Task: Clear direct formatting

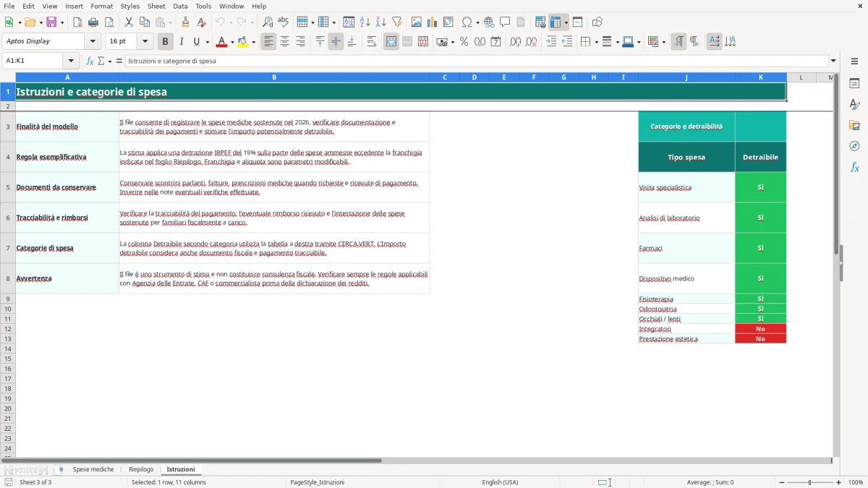Action: click(201, 22)
